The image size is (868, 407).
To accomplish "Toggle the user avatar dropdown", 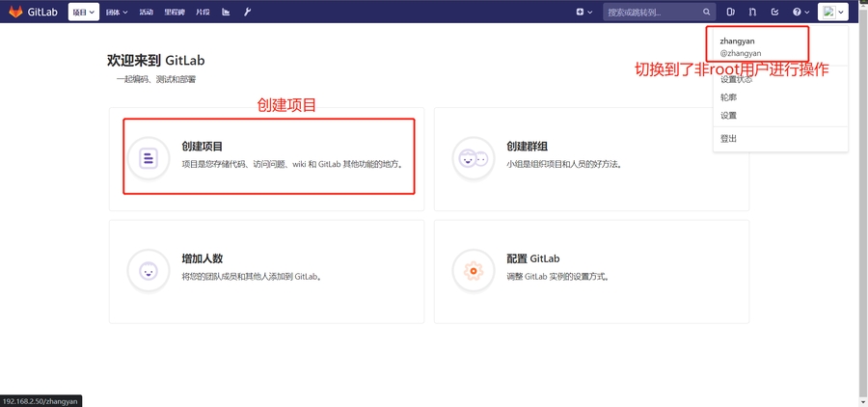I will tap(833, 13).
